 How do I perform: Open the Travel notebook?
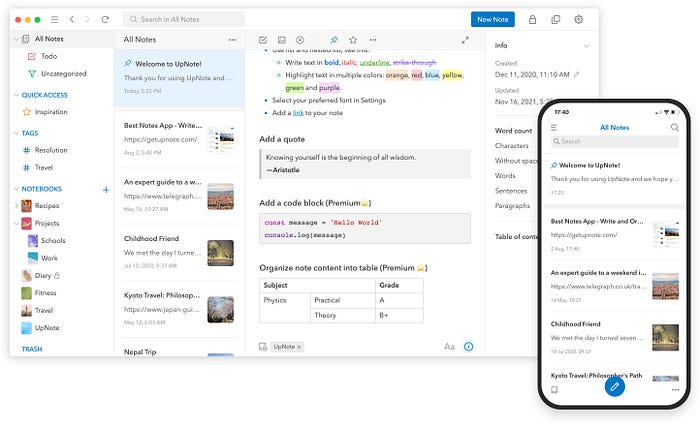pyautogui.click(x=44, y=311)
